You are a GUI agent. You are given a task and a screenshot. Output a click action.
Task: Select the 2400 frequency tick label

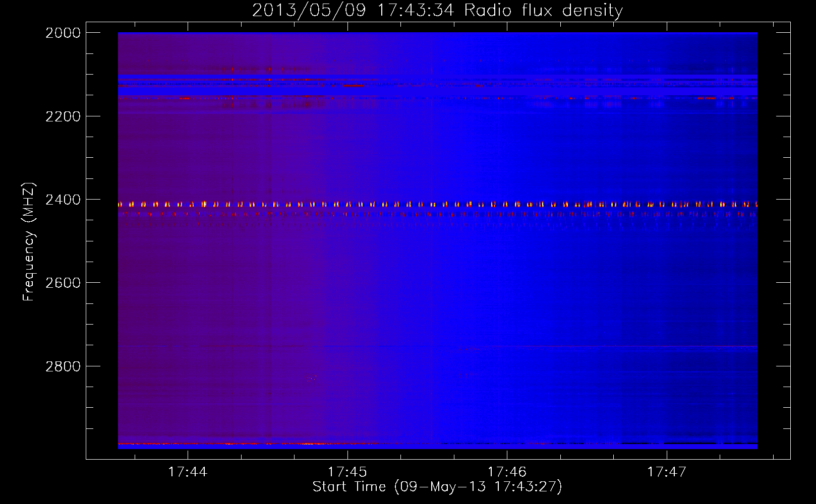tap(63, 200)
